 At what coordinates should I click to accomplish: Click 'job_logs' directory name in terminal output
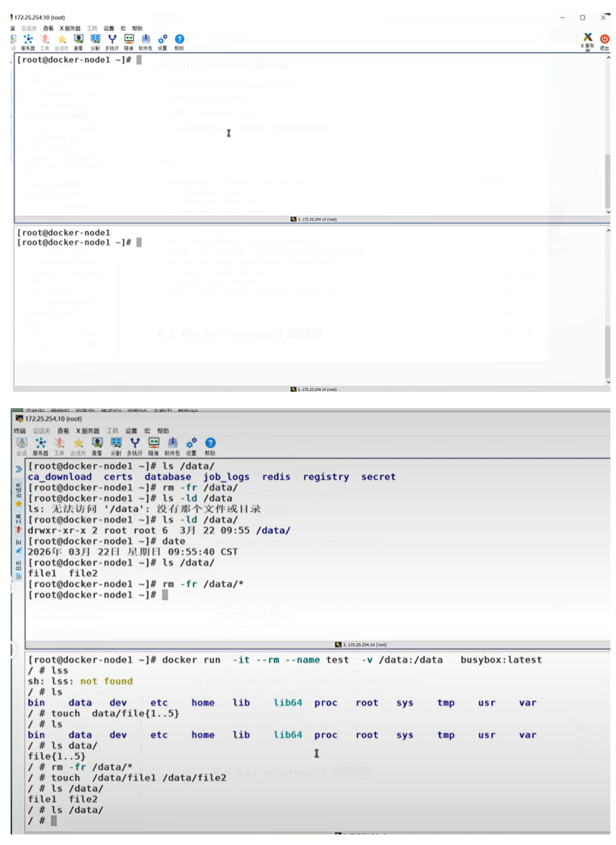click(226, 477)
